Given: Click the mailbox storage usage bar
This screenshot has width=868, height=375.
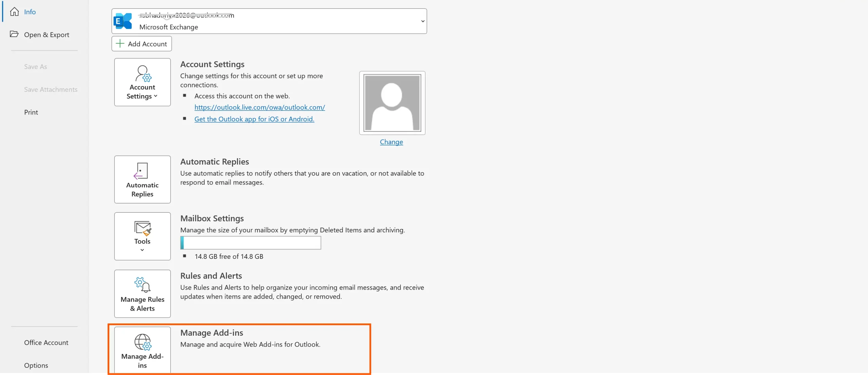Looking at the screenshot, I should [251, 243].
